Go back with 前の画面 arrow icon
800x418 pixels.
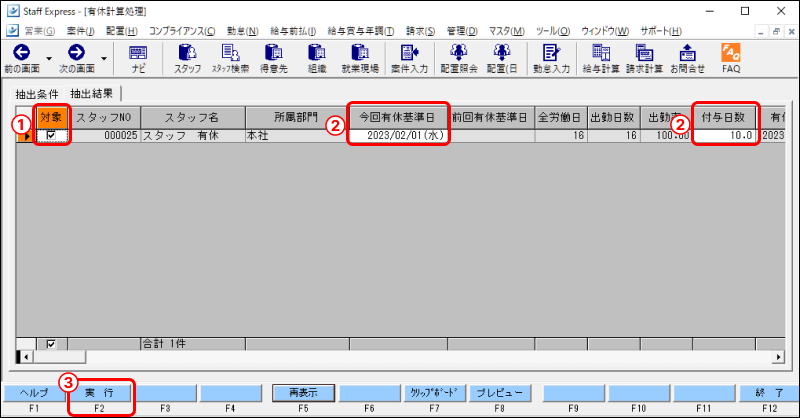(21, 53)
